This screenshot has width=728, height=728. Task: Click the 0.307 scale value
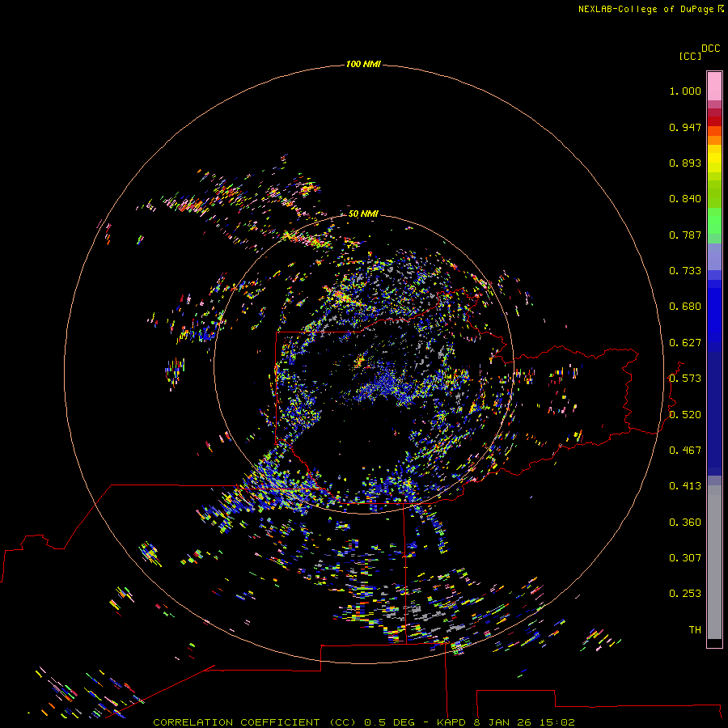[685, 558]
